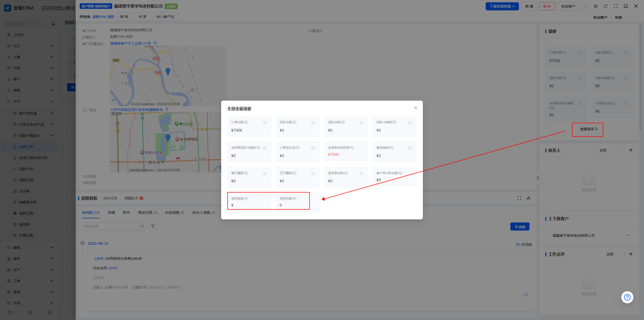Expand the 客户预充值 submenu
The width and height of the screenshot is (644, 320).
[x=33, y=113]
